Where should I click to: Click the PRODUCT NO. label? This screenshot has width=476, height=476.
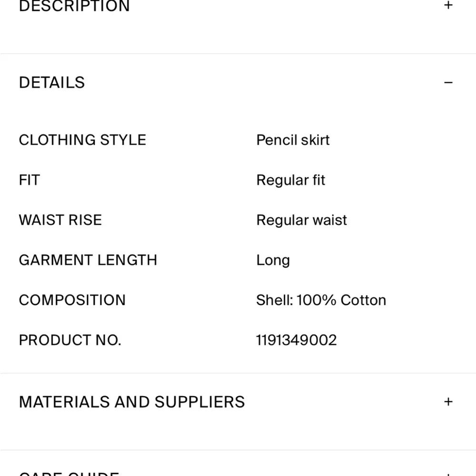click(70, 340)
